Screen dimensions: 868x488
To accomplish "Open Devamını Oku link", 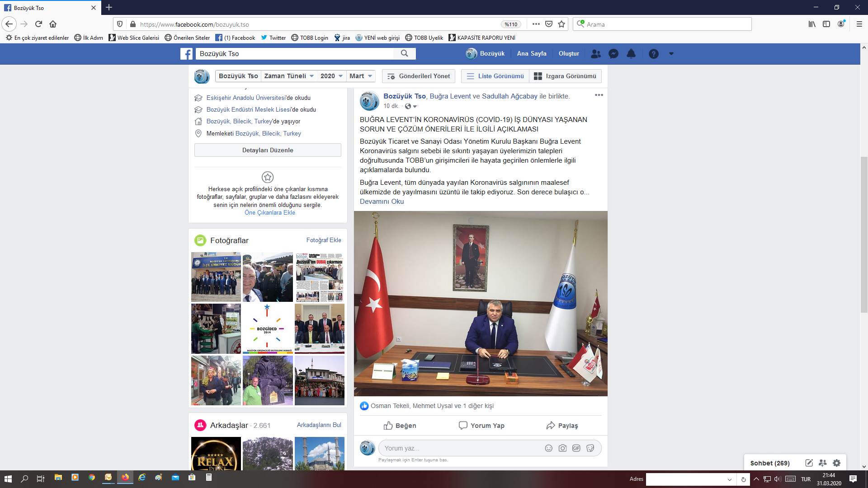I will tap(382, 202).
